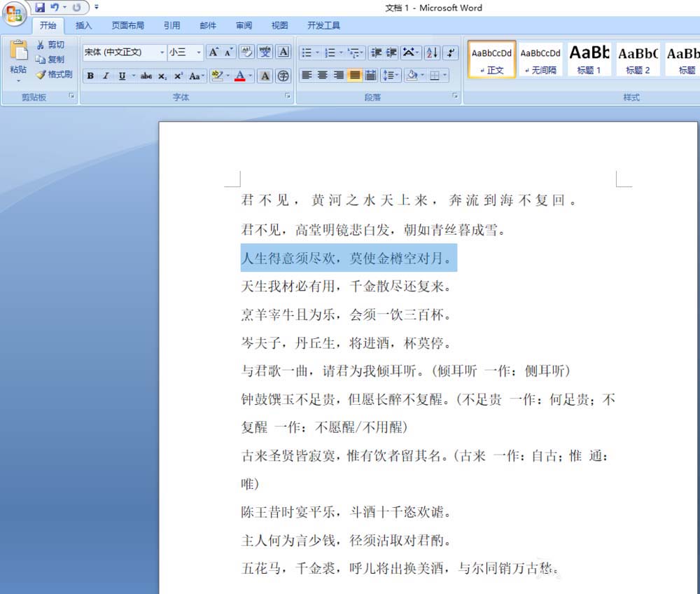
Task: Click the Character Border A icon
Action: point(283,53)
